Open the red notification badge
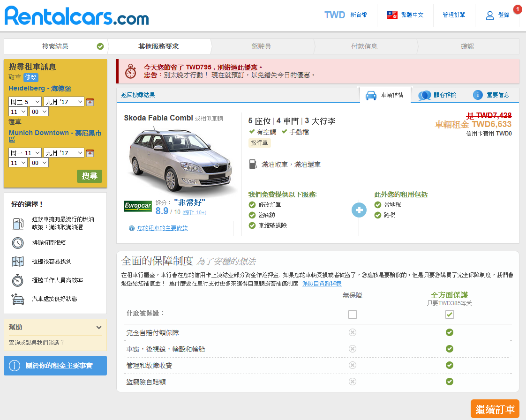 pyautogui.click(x=518, y=9)
